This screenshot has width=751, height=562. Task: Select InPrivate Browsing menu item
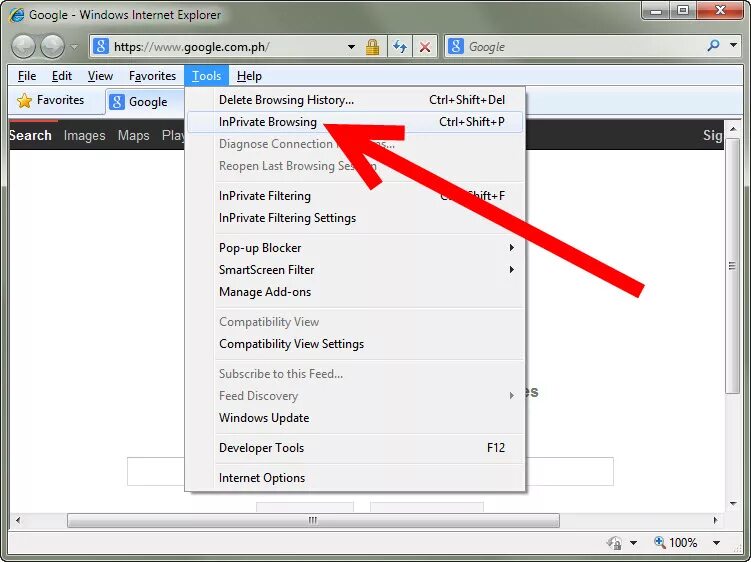(355, 122)
